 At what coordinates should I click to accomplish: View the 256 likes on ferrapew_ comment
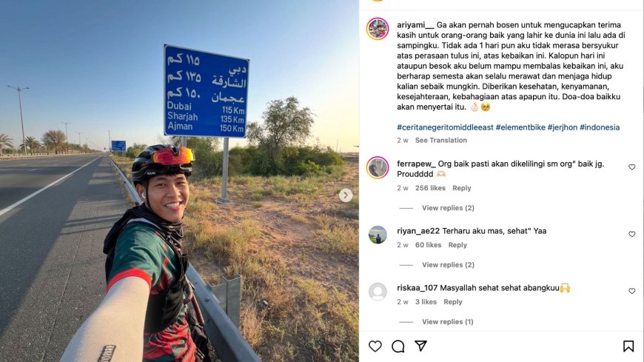click(430, 188)
